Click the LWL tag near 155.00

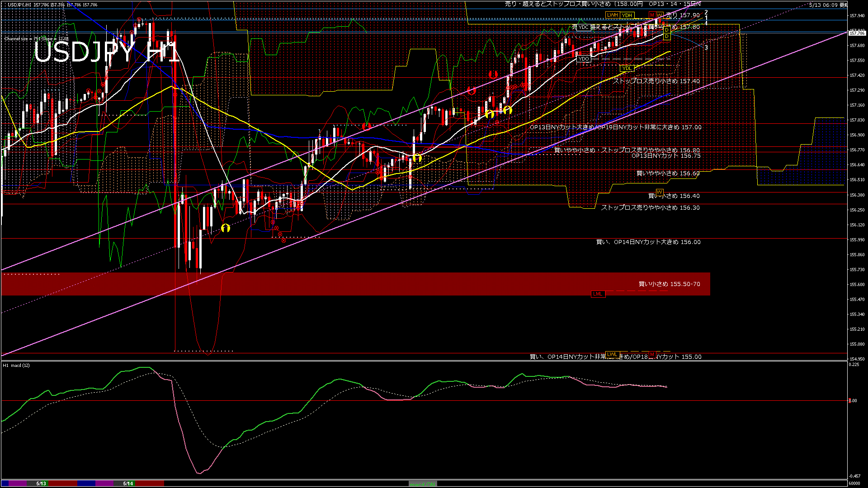click(x=612, y=354)
